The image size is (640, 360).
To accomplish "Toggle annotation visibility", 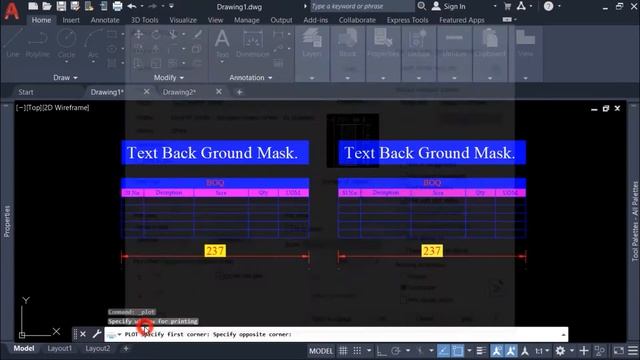I will [x=497, y=351].
